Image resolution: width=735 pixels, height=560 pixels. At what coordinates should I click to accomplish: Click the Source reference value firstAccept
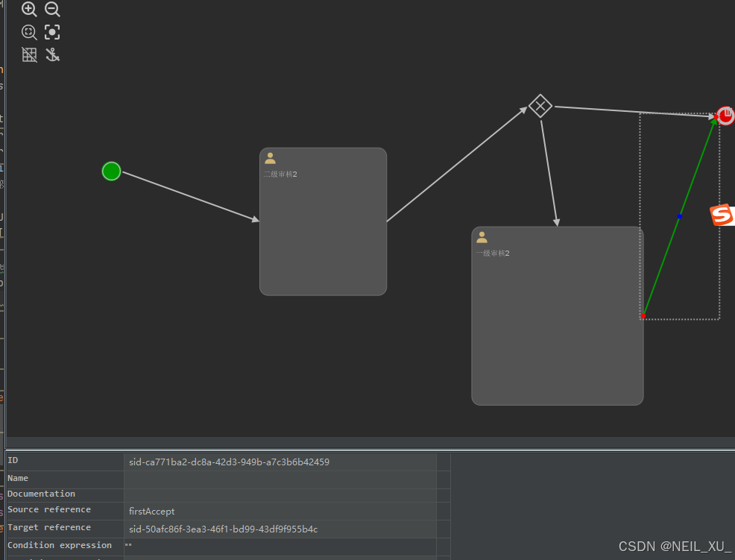152,512
